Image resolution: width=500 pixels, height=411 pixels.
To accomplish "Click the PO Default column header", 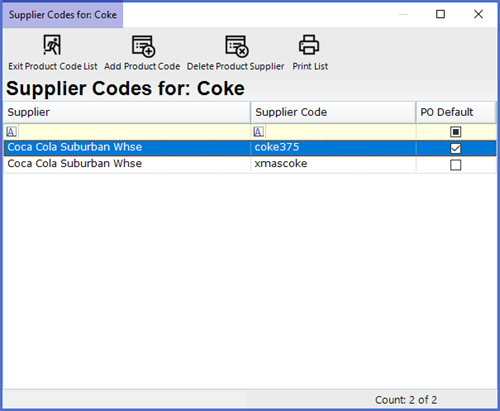I will [456, 112].
